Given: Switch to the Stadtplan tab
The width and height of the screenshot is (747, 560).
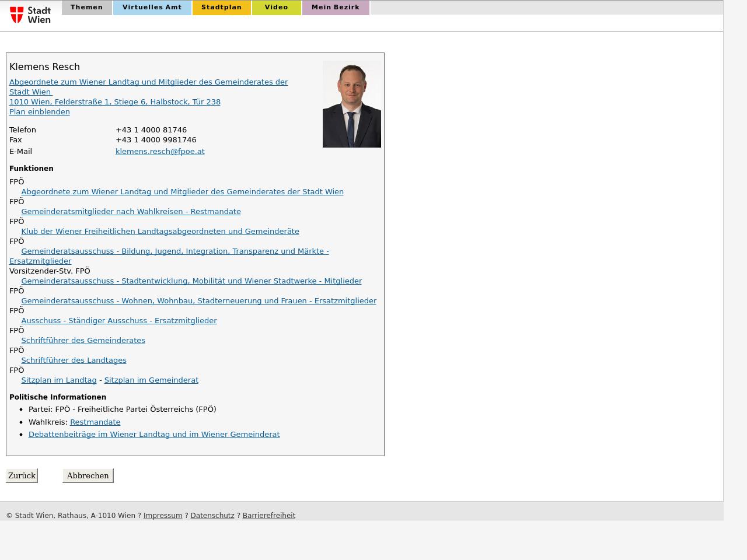Looking at the screenshot, I should click(x=221, y=8).
